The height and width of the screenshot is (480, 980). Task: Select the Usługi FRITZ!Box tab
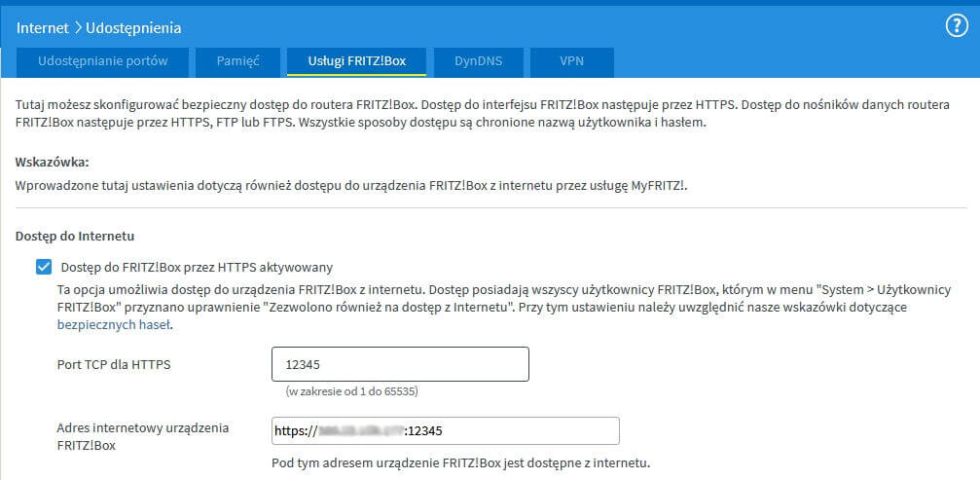coord(356,62)
